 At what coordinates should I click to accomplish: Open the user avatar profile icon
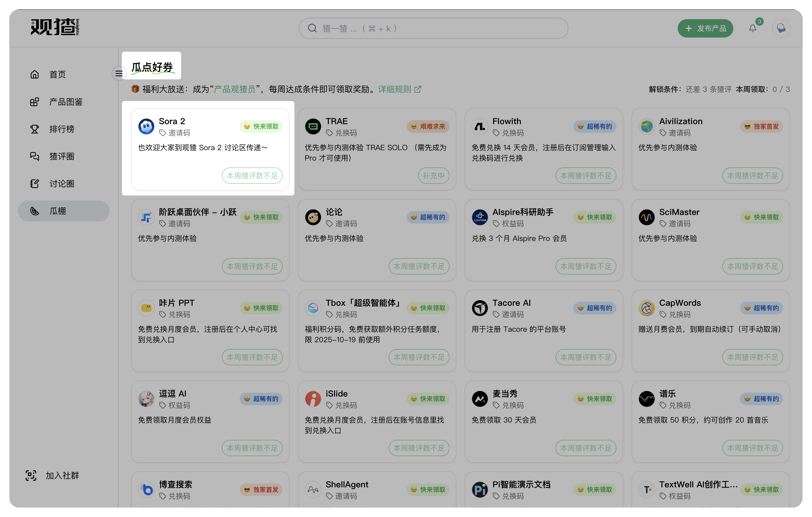pyautogui.click(x=781, y=28)
